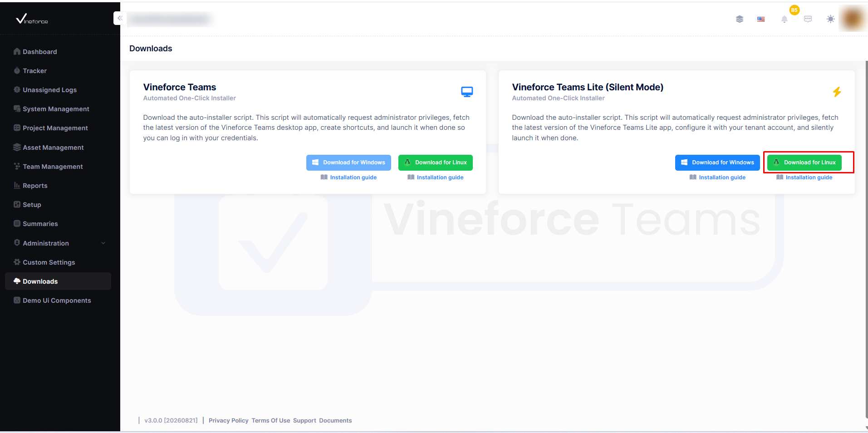Viewport: 868px width, 433px height.
Task: Click the Tracker stopwatch icon
Action: 17,70
